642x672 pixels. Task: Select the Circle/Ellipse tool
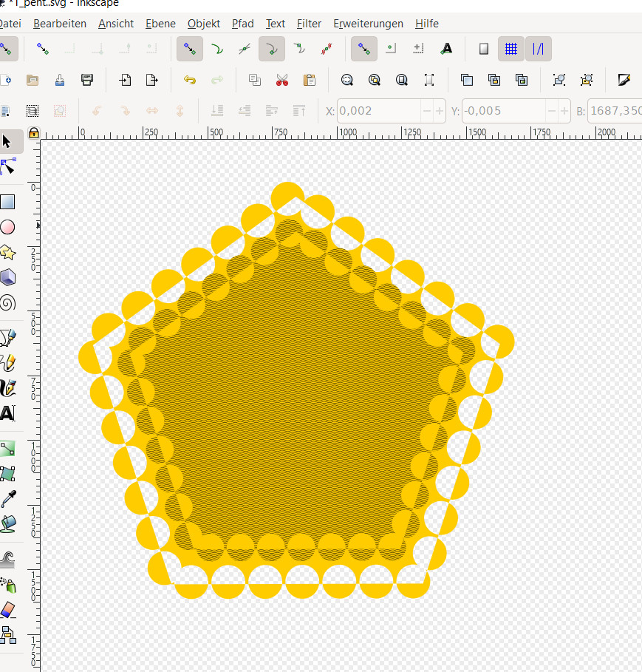(7, 227)
